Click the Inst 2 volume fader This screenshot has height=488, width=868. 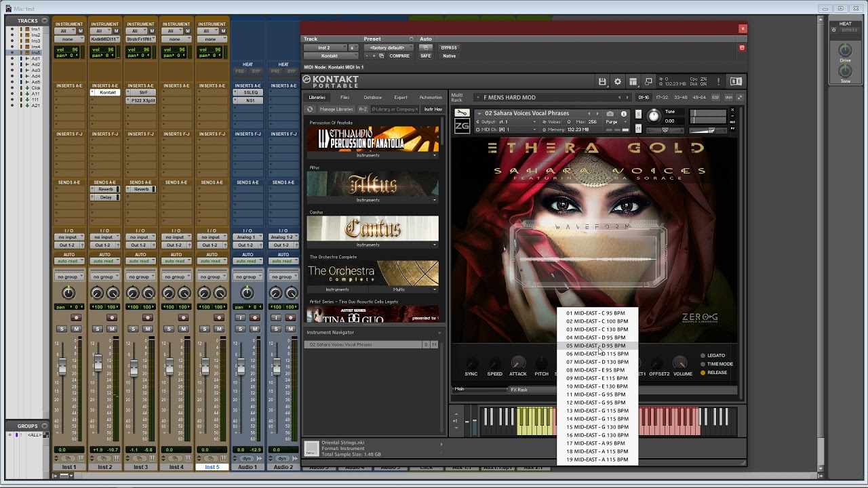[98, 364]
